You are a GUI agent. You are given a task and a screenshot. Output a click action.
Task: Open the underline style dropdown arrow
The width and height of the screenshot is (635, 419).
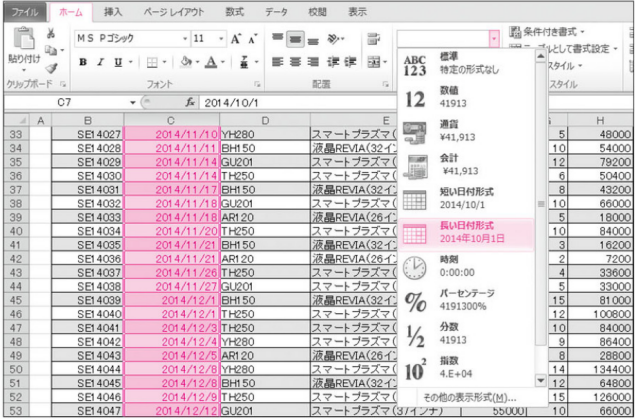point(130,62)
